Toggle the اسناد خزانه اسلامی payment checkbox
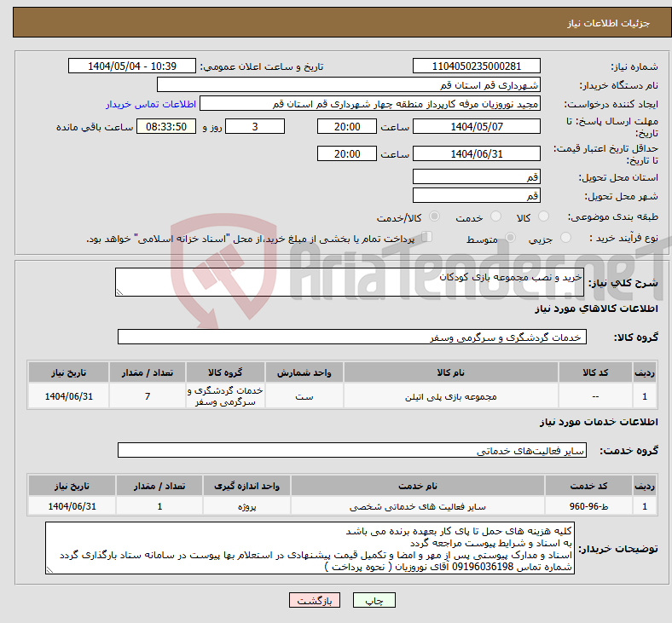This screenshot has width=672, height=623. (x=427, y=237)
